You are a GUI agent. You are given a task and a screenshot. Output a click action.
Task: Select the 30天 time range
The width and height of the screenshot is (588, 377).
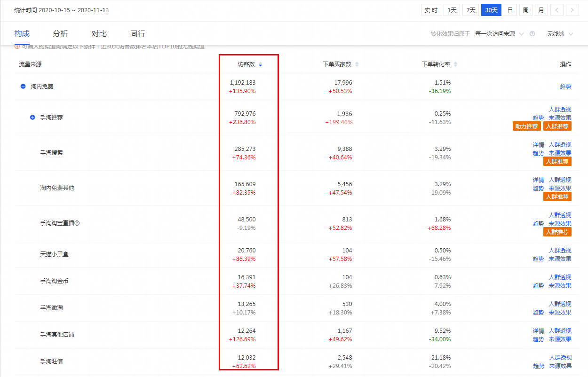(491, 10)
